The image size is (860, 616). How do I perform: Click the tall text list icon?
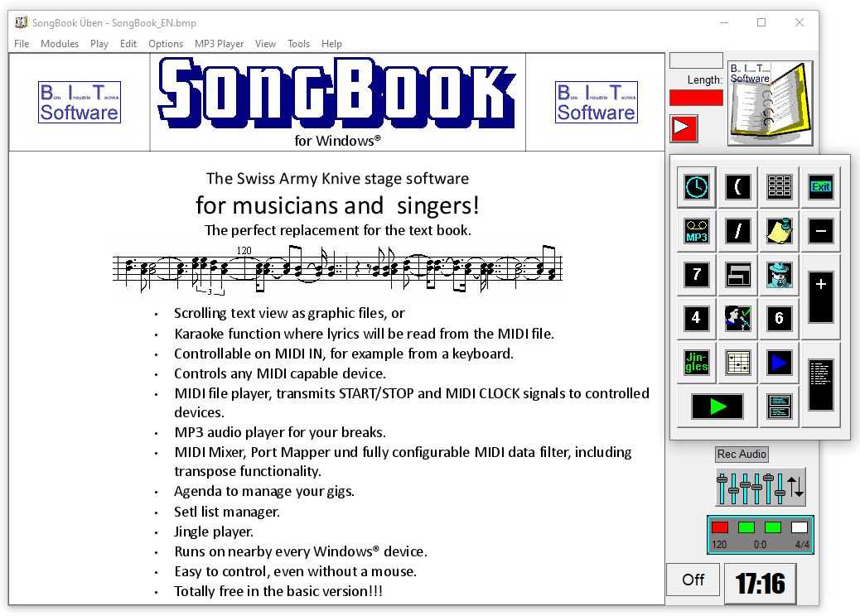point(820,384)
